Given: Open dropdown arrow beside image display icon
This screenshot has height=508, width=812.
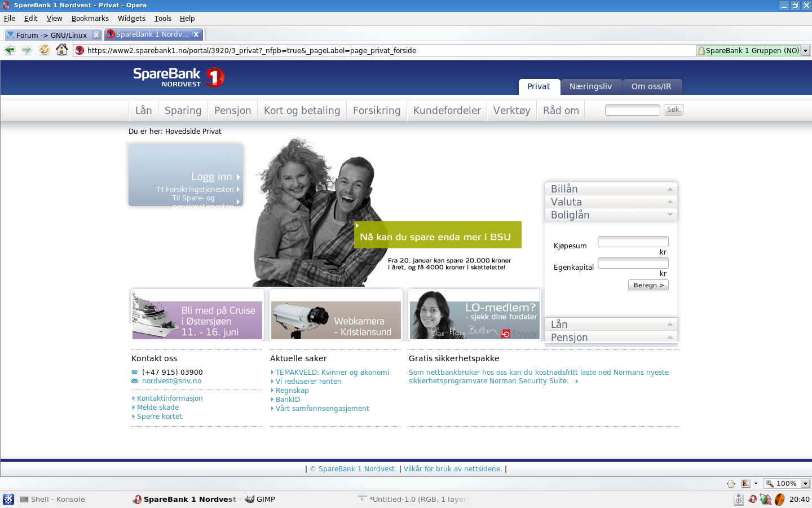Looking at the screenshot, I should coord(756,483).
